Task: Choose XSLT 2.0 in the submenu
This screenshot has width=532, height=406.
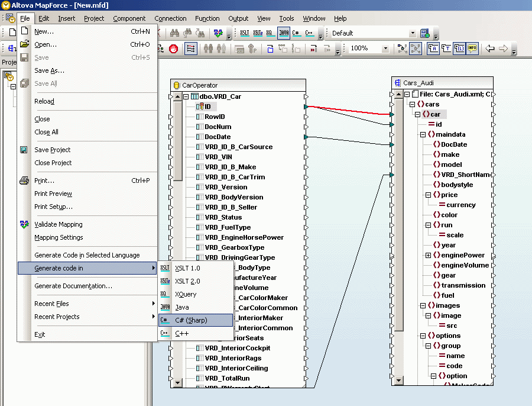Action: pos(196,281)
